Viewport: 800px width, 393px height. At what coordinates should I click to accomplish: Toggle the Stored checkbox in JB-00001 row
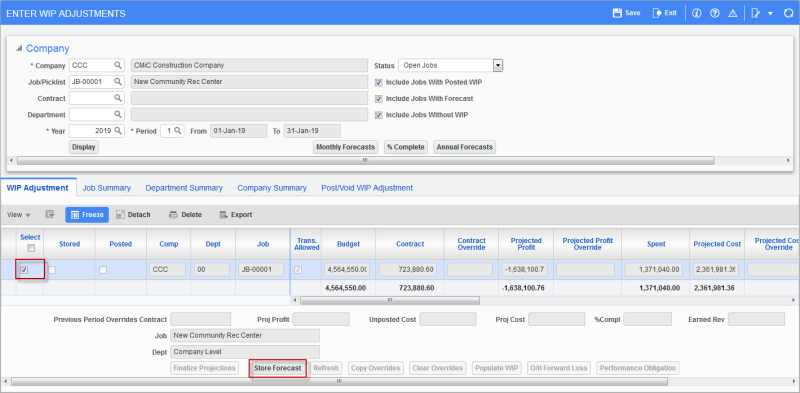pyautogui.click(x=52, y=270)
